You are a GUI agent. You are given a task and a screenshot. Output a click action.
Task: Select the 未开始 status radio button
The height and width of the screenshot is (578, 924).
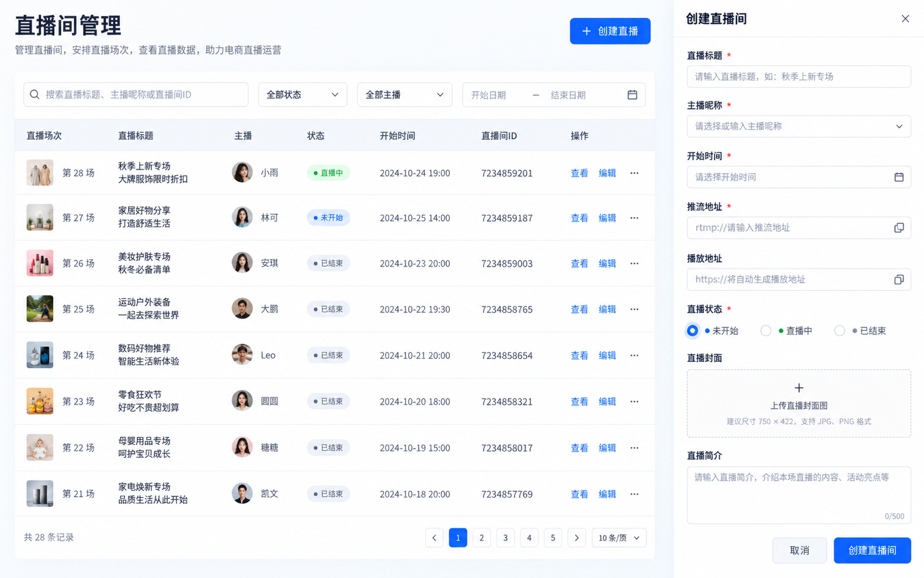(x=692, y=330)
